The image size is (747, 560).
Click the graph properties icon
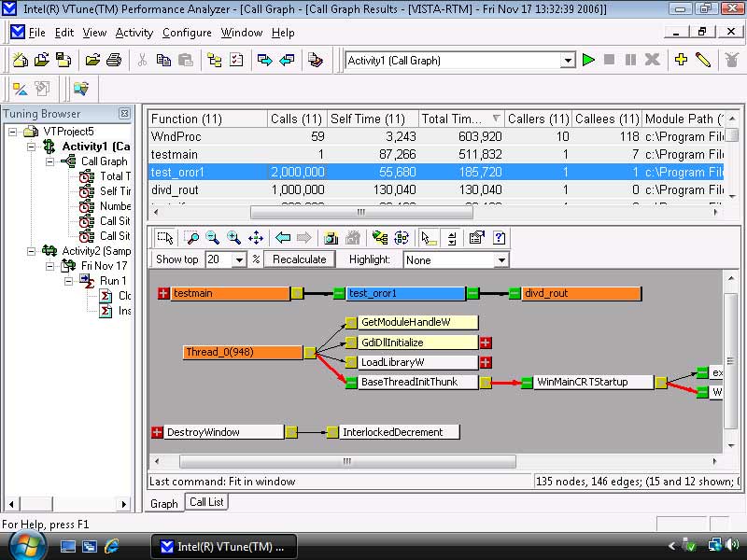point(476,237)
